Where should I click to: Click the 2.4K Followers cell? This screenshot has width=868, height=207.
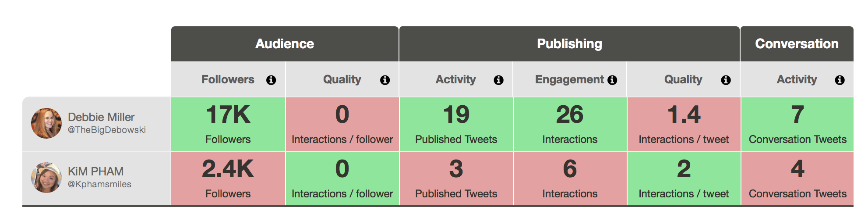tap(228, 178)
